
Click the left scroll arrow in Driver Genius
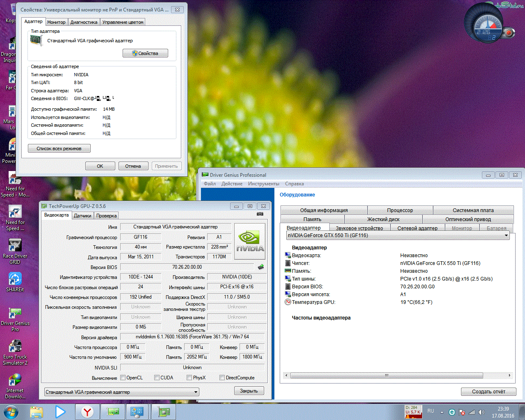click(x=286, y=375)
